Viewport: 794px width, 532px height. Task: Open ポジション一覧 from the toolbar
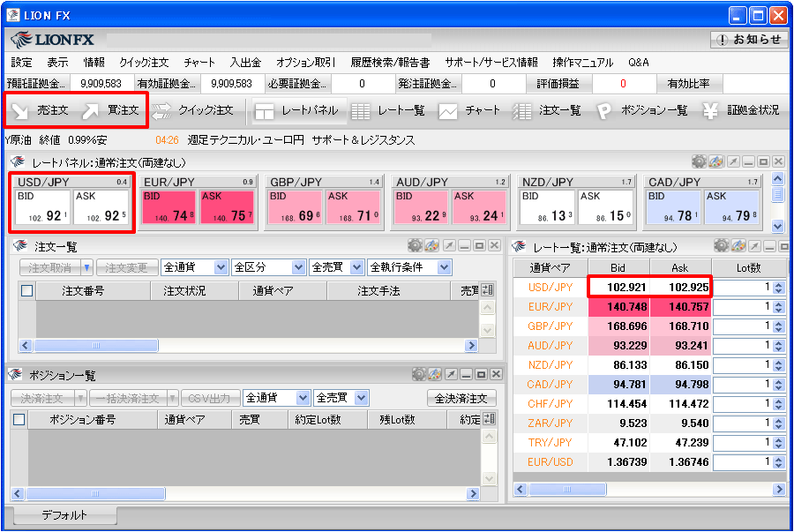pos(642,110)
